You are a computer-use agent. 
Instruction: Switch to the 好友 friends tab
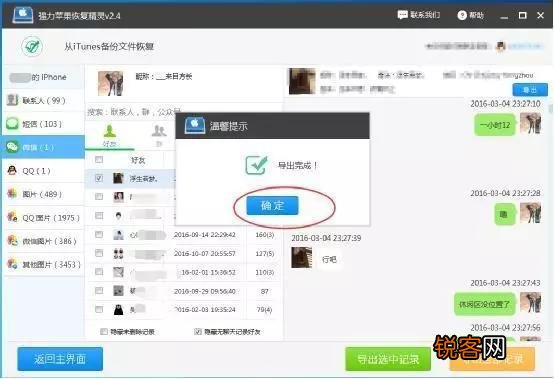(110, 136)
